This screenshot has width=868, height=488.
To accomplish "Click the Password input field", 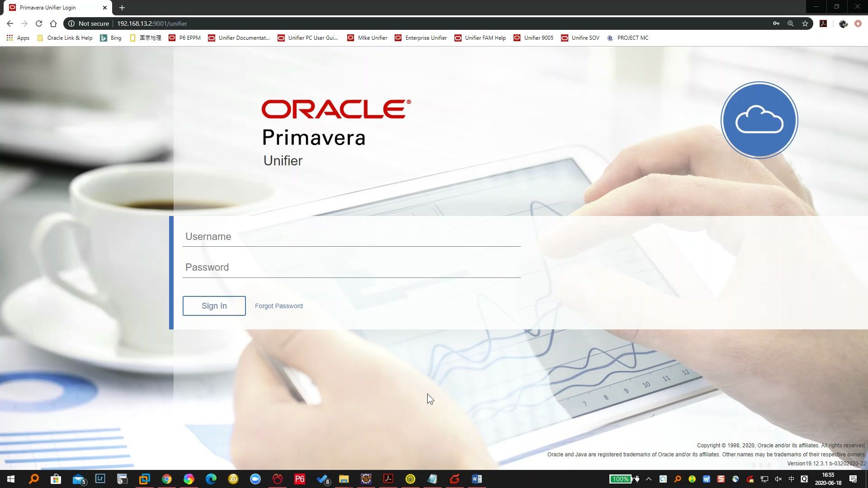I will 351,267.
